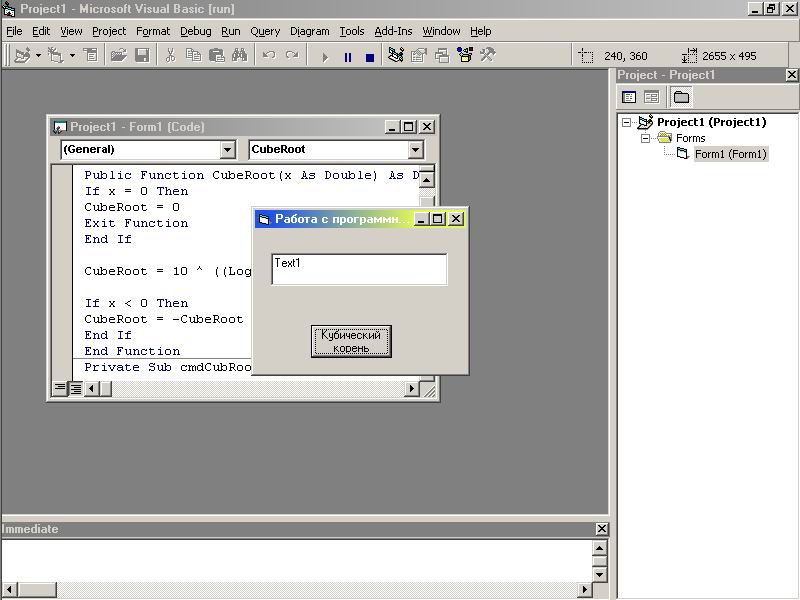Open Add Form icon's dropdown arrow

(72, 55)
